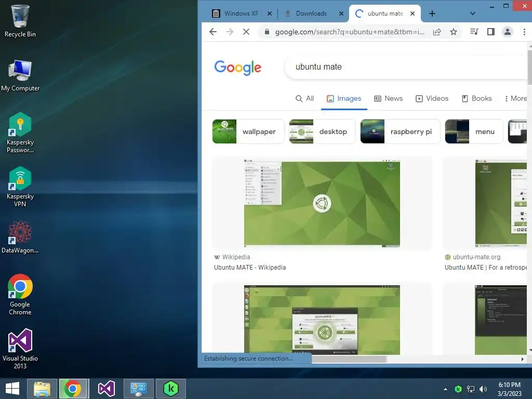The height and width of the screenshot is (399, 532).
Task: Switch to Books search results
Action: click(x=477, y=98)
